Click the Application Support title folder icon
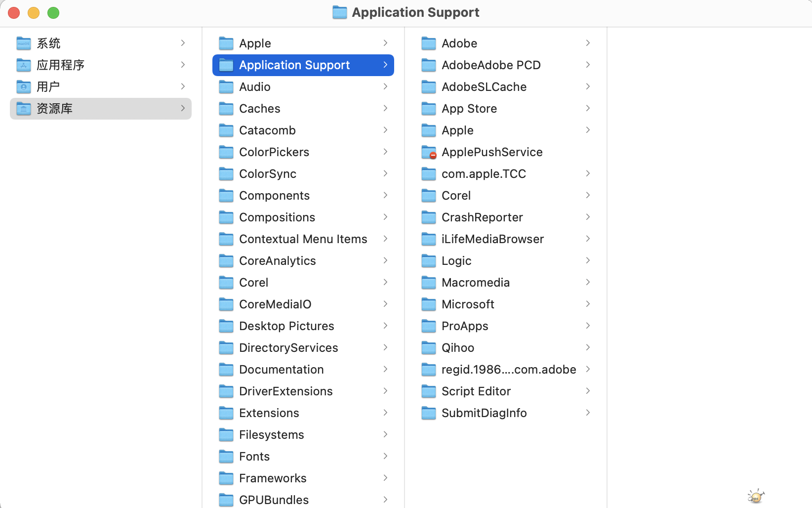The image size is (812, 508). point(340,12)
